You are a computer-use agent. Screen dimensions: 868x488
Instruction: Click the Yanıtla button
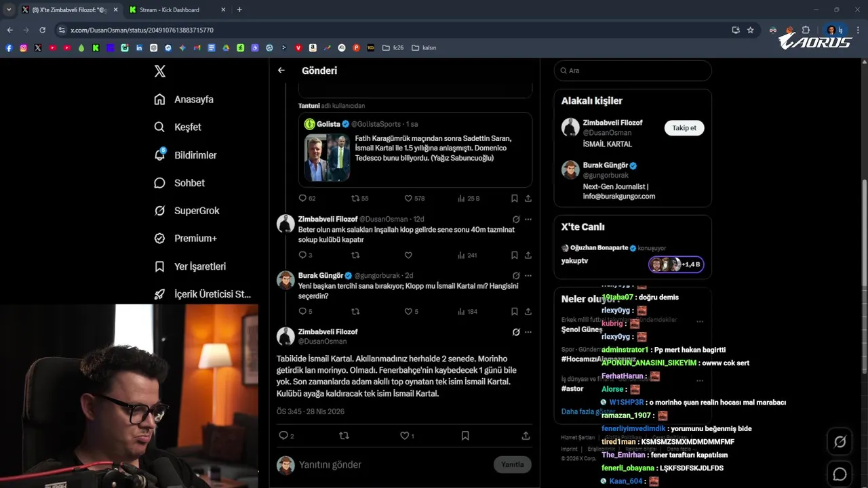click(513, 465)
